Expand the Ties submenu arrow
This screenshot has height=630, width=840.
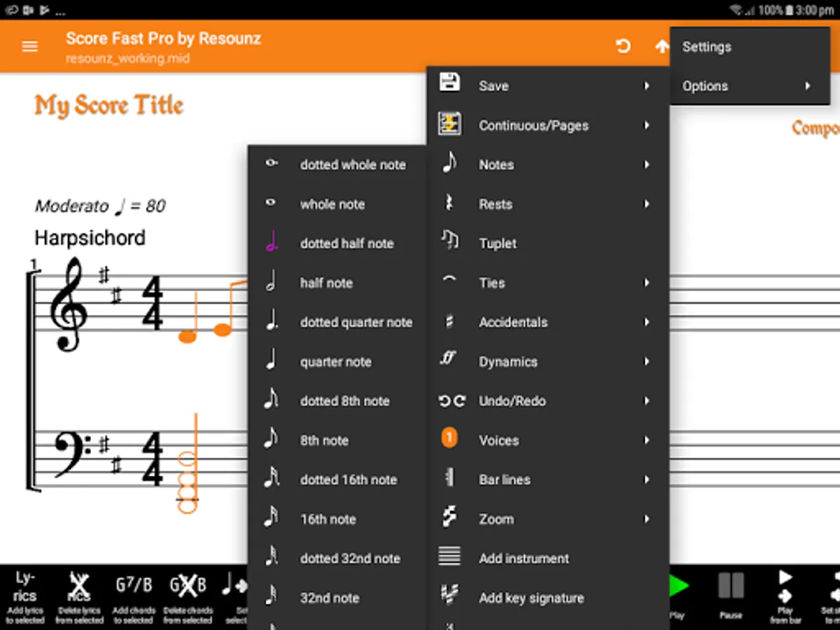tap(647, 283)
